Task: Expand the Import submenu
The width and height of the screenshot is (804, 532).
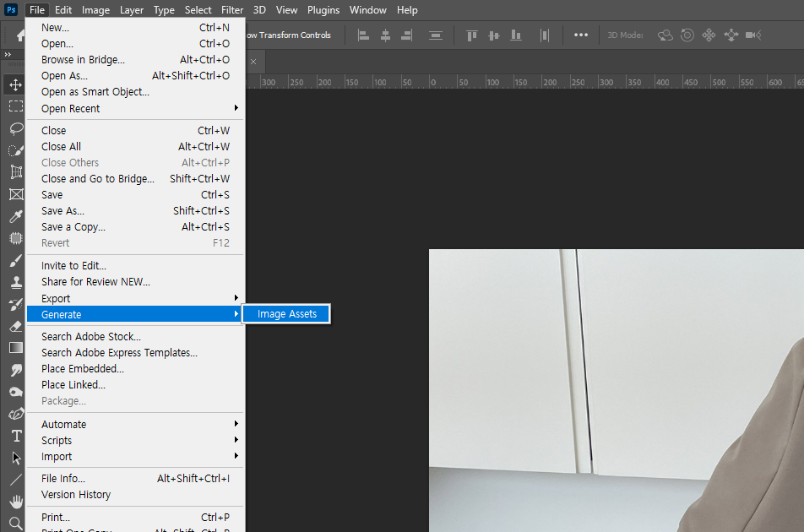Action: 135,456
